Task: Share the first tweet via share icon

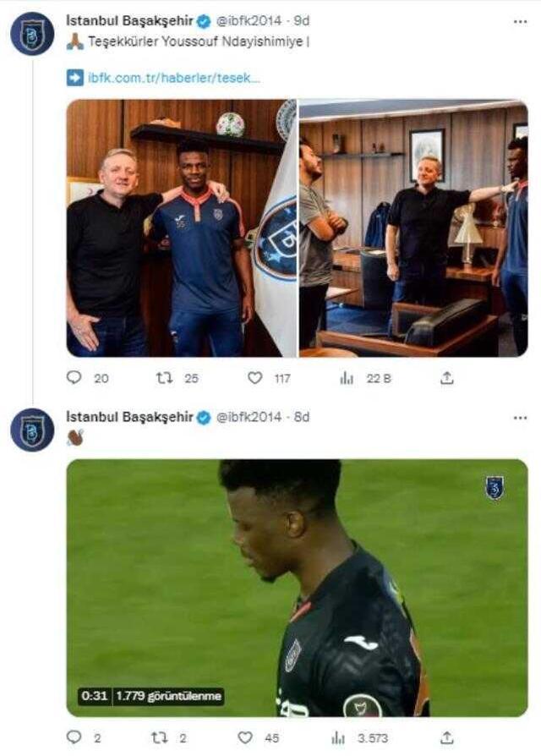Action: (446, 378)
